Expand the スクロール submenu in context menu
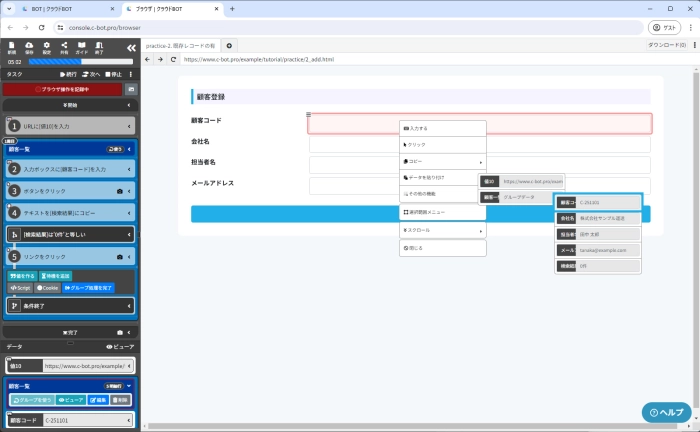Image resolution: width=700 pixels, height=432 pixels. [443, 231]
